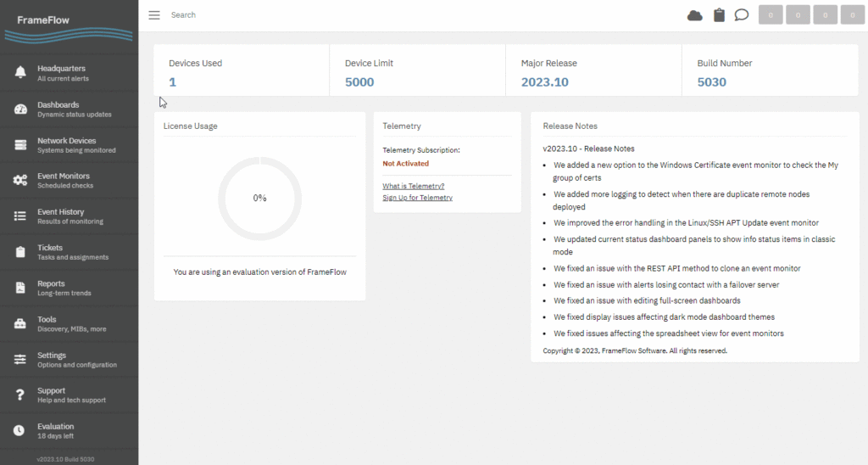The height and width of the screenshot is (465, 868).
Task: Open Network Devices section
Action: coord(70,145)
